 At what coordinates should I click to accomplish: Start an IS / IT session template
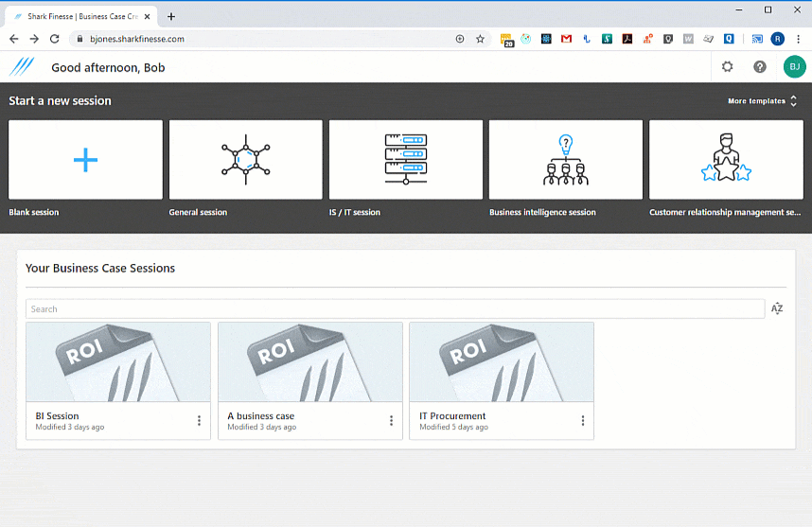click(405, 160)
